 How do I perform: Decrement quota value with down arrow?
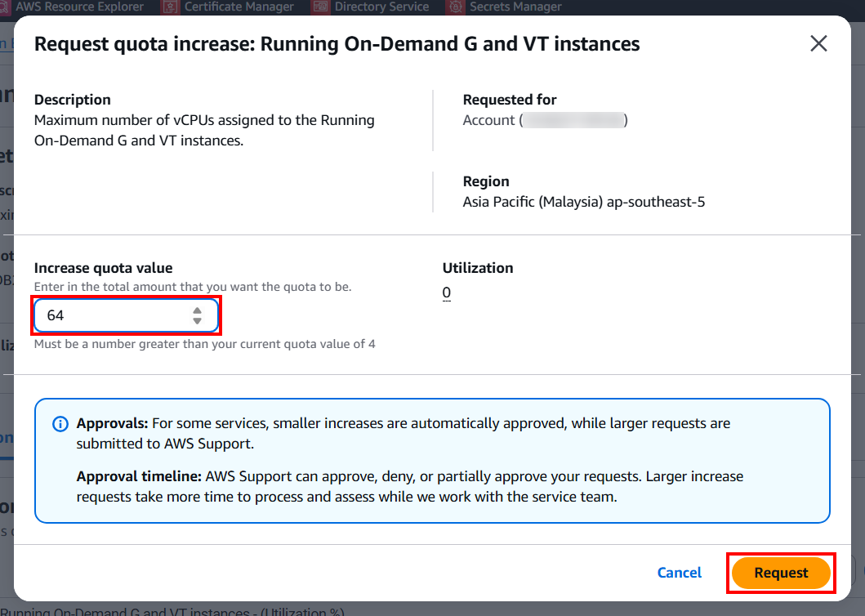point(197,321)
